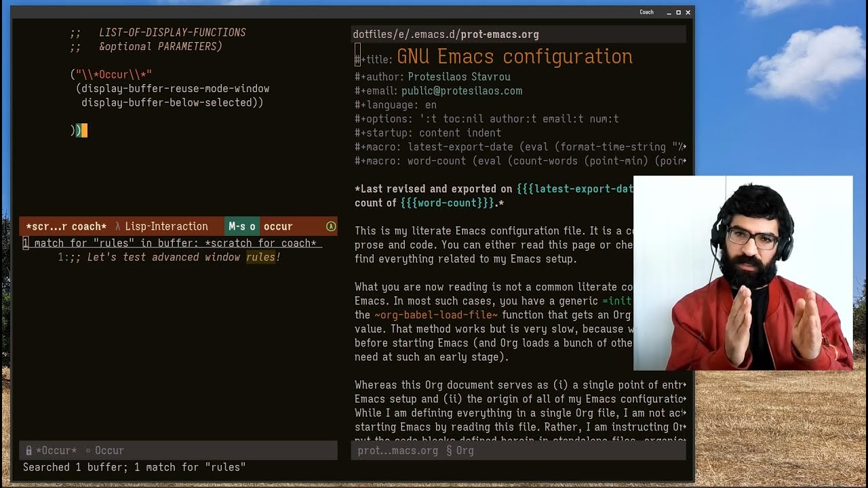Click the '#+options:' line
The height and width of the screenshot is (488, 868).
[x=487, y=119]
